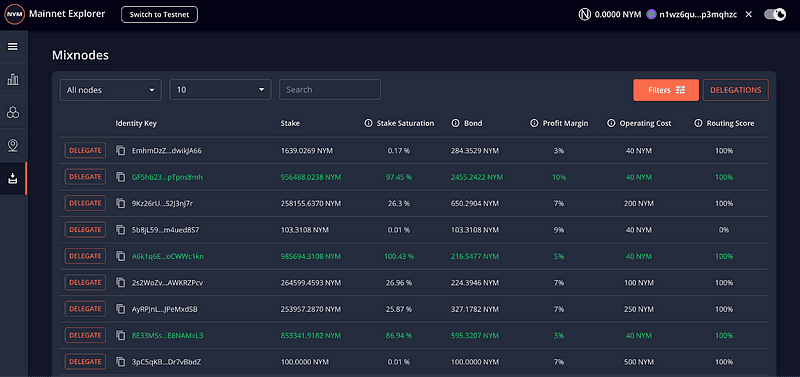
Task: Delegate to node 9Kz26rU...S2J3nJ7r
Action: click(x=85, y=203)
